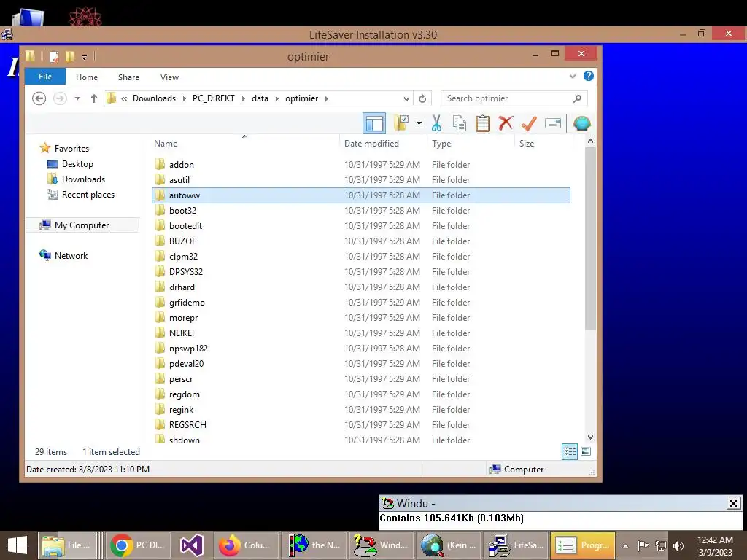747x560 pixels.
Task: Select Network in navigation pane
Action: [x=71, y=256]
